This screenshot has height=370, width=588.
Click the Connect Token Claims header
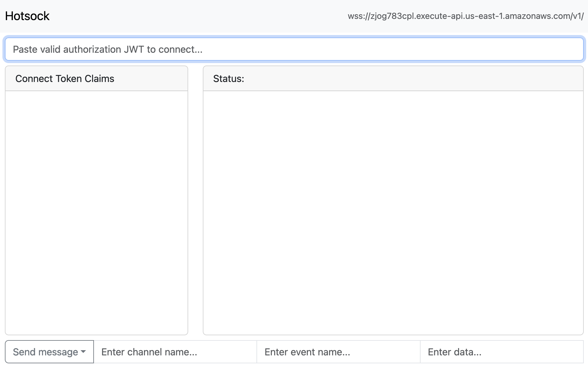(96, 79)
